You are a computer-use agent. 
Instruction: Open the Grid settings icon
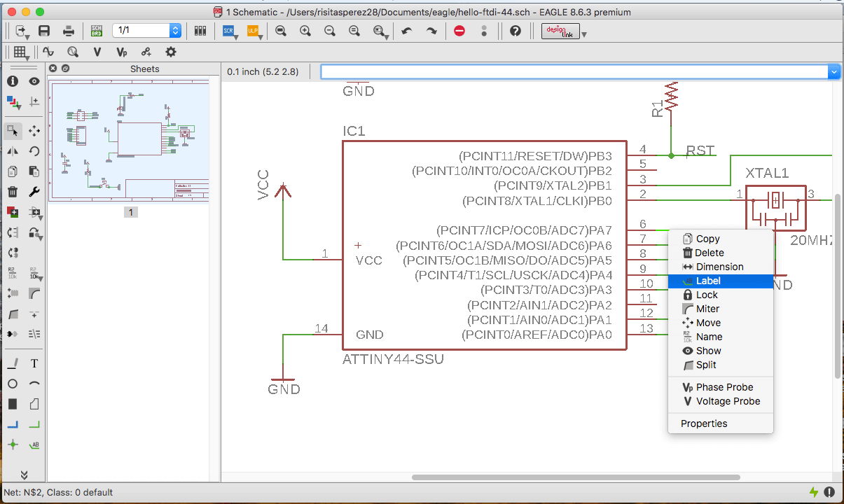[x=20, y=52]
